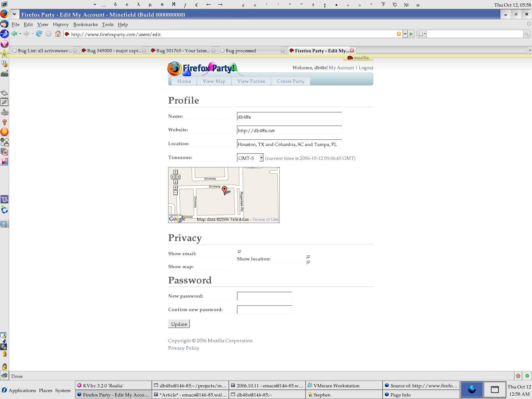Open the View Map site tab
Screen dimensions: 532x399
(x=214, y=81)
